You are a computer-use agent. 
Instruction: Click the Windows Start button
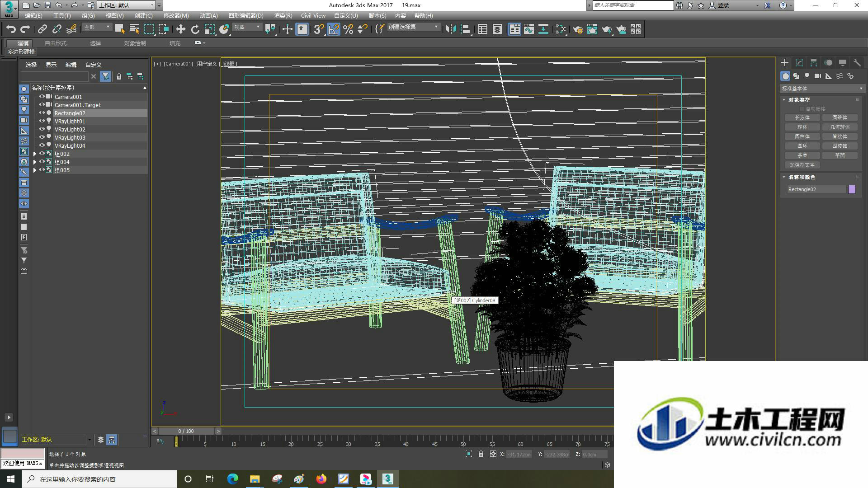(11, 479)
